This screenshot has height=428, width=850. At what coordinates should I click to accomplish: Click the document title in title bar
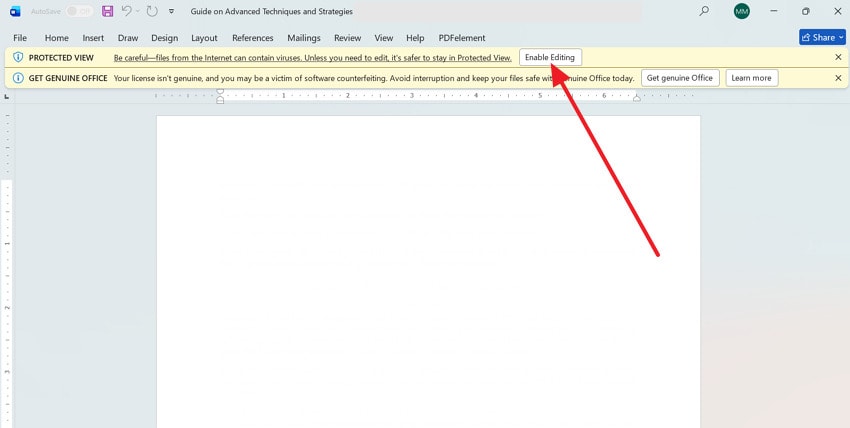272,11
